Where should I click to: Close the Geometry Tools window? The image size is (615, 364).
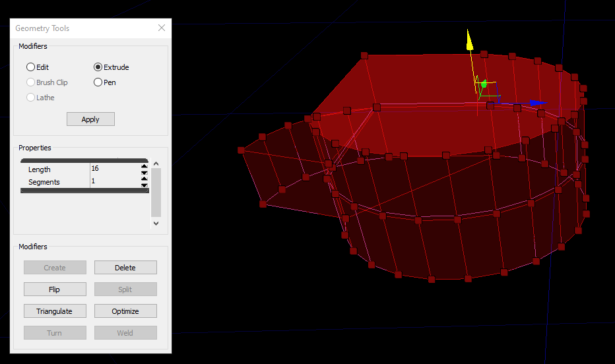point(162,28)
